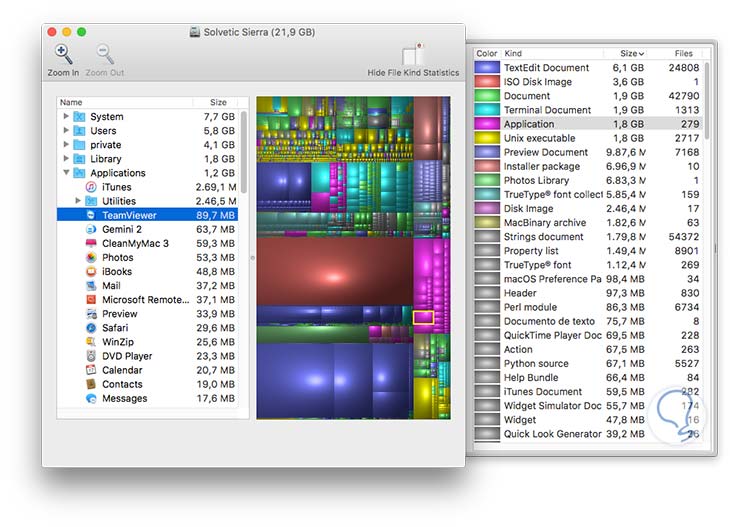Screen dimensions: 730x527
Task: Click the Hide File Kind Statistics icon
Action: pos(413,55)
